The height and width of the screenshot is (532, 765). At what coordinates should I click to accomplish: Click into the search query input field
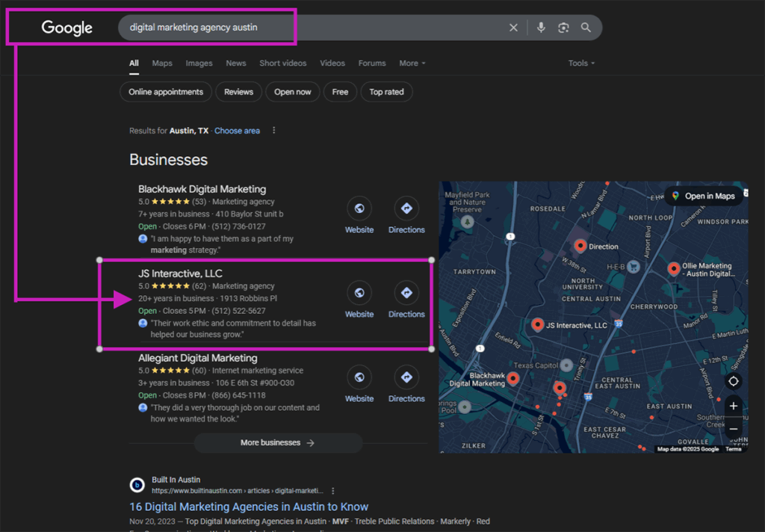point(312,28)
